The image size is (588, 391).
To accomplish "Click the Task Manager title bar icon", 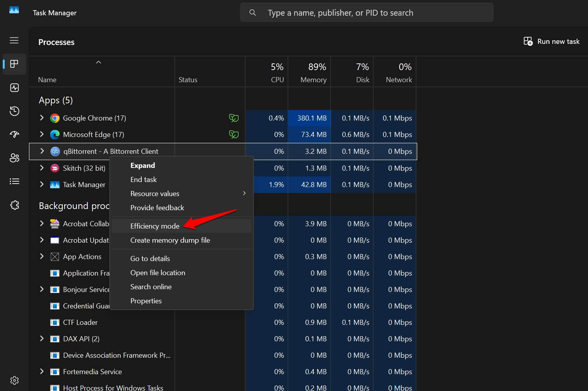I will [14, 10].
